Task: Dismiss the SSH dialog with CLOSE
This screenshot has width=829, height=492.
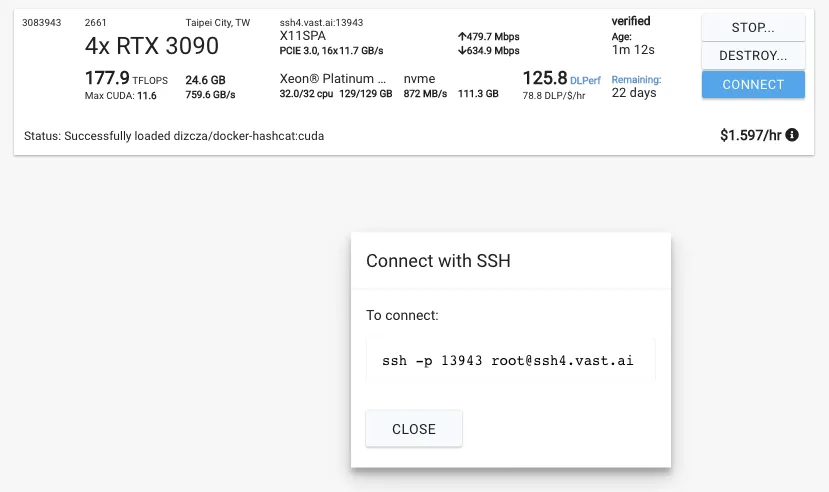Action: click(x=414, y=429)
